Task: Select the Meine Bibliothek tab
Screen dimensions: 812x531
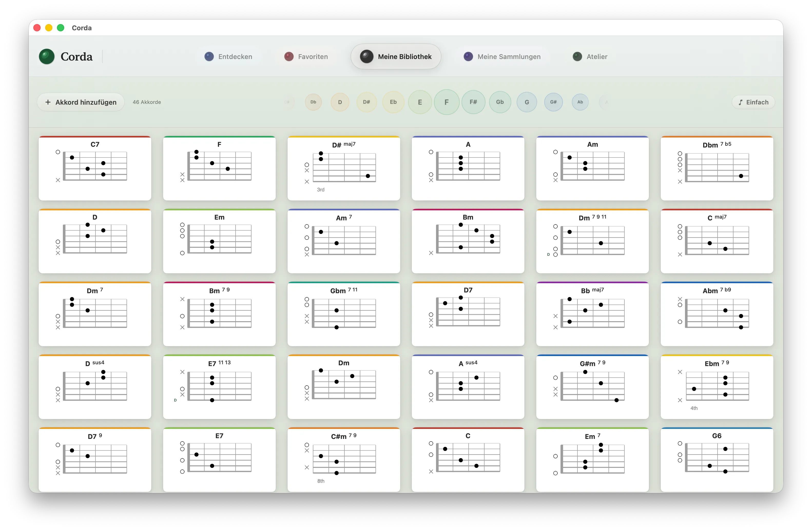Action: 396,57
